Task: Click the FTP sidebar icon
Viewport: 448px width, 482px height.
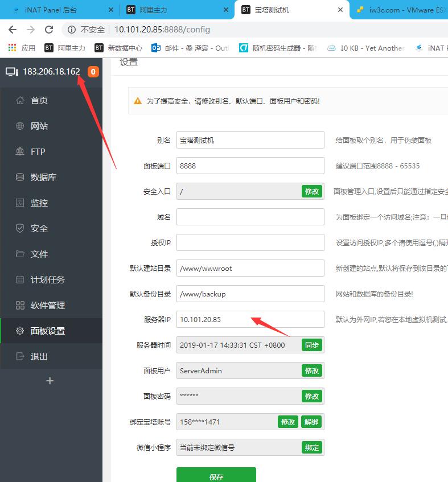Action: [x=20, y=151]
